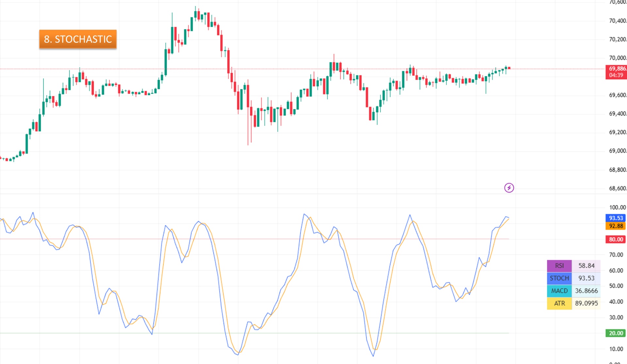627x364 pixels.
Task: Select the yellow ATR label cell
Action: [x=559, y=303]
